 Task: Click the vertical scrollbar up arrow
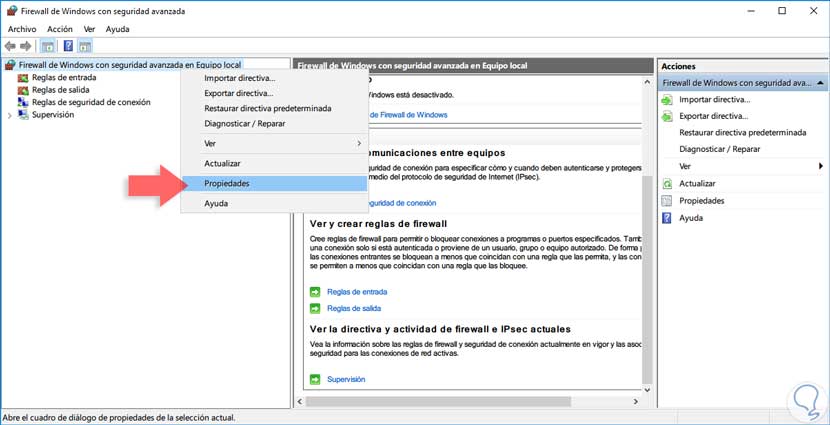(x=647, y=82)
